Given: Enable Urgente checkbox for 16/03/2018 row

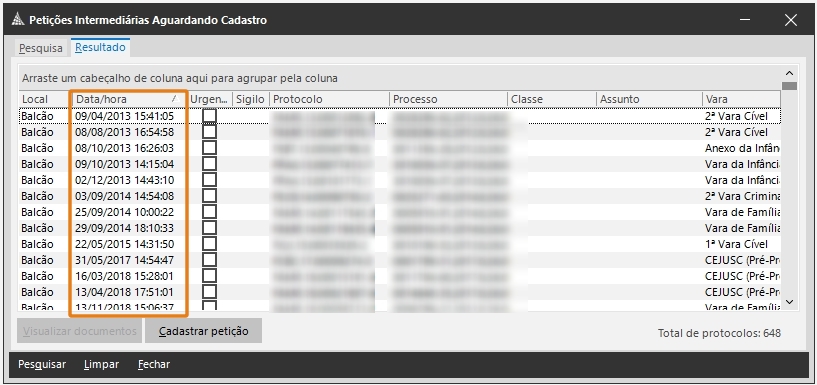Looking at the screenshot, I should pyautogui.click(x=209, y=276).
